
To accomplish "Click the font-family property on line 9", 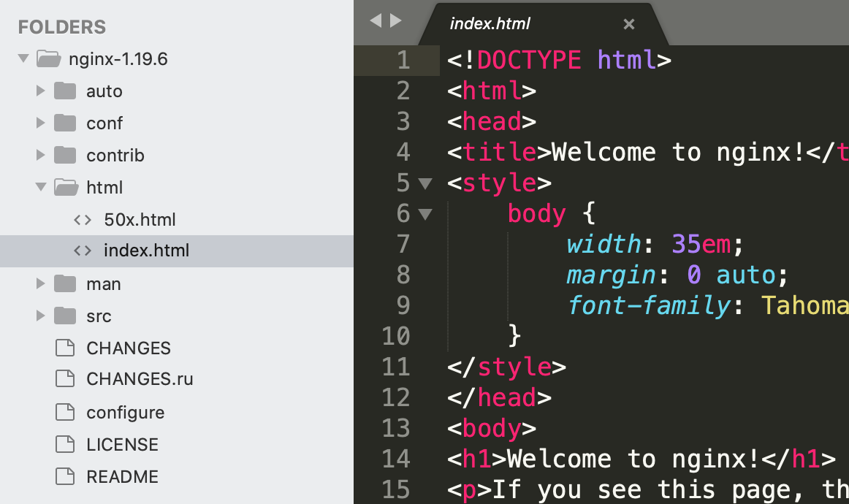I will (649, 306).
